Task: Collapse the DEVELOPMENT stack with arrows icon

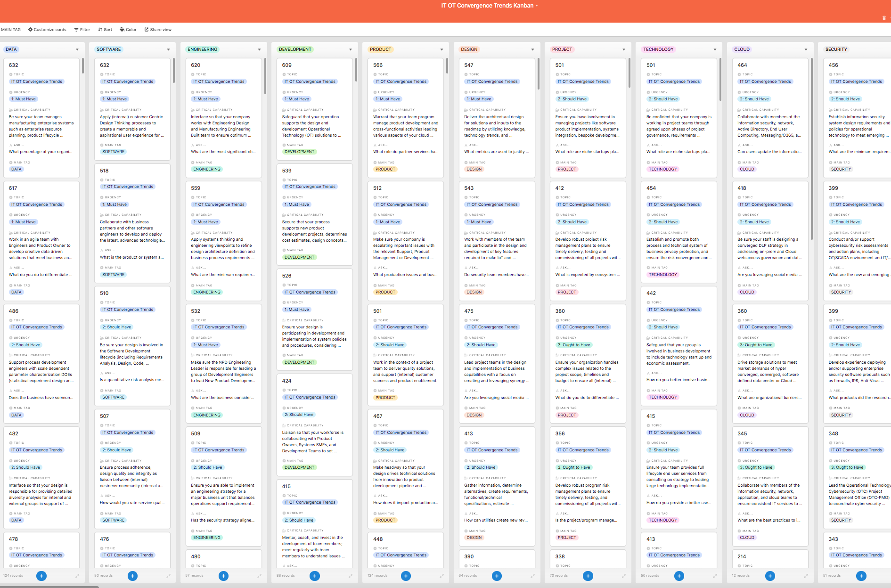Action: [351, 576]
